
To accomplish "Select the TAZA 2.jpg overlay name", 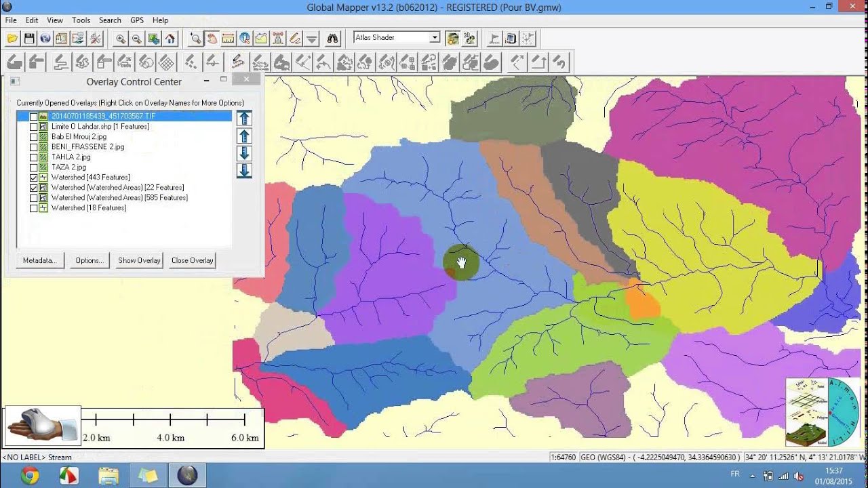I will click(x=68, y=167).
